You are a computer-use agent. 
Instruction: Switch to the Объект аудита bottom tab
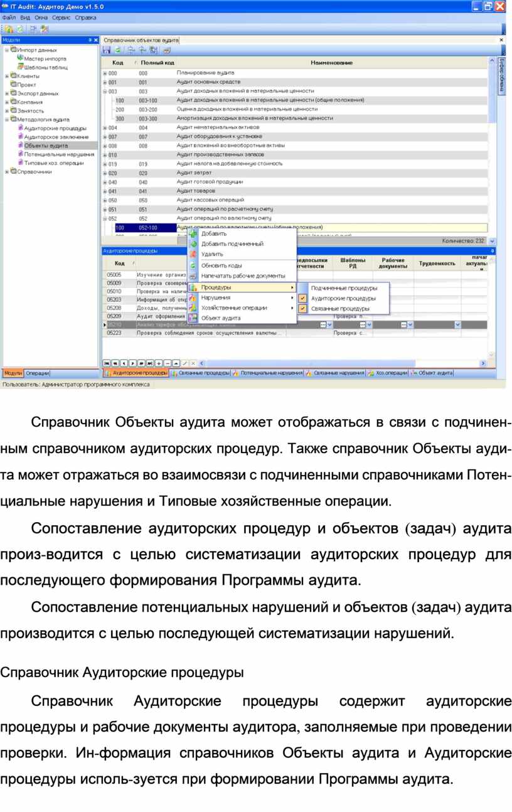pyautogui.click(x=432, y=373)
